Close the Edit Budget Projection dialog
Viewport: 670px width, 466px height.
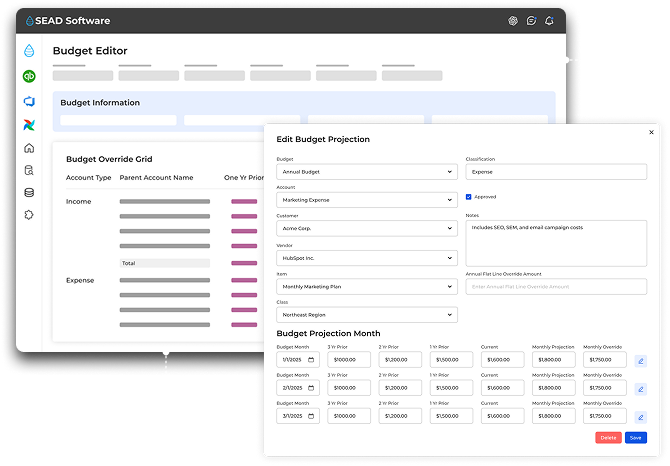tap(651, 132)
